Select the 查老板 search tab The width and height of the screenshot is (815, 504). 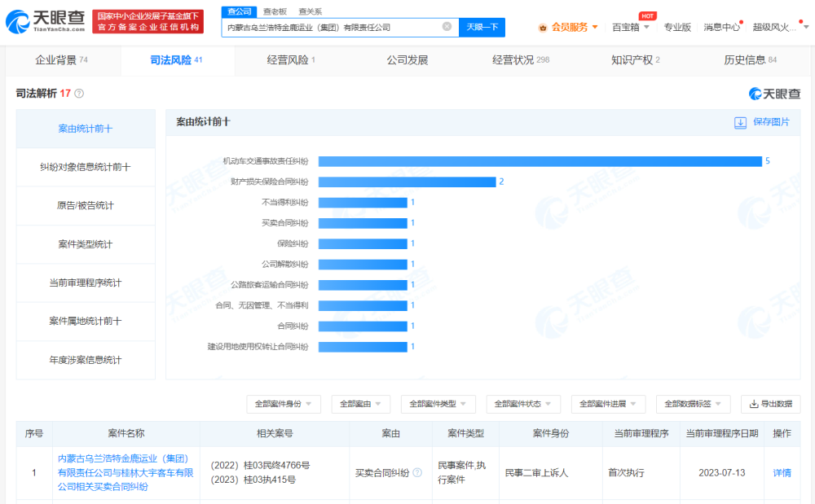pos(275,11)
